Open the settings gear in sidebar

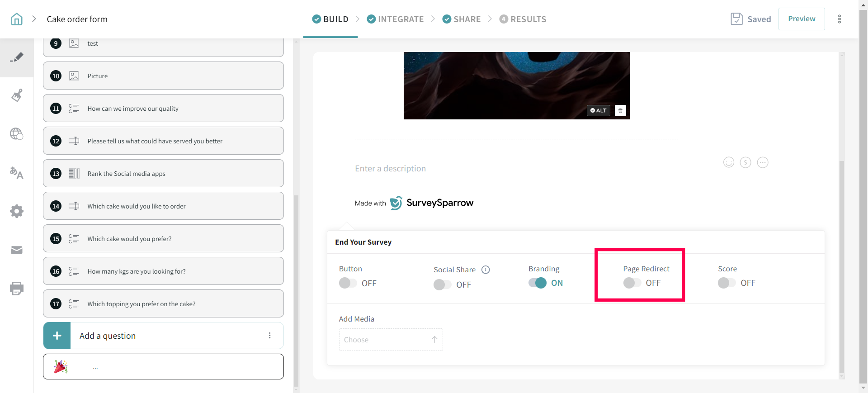pyautogui.click(x=17, y=211)
